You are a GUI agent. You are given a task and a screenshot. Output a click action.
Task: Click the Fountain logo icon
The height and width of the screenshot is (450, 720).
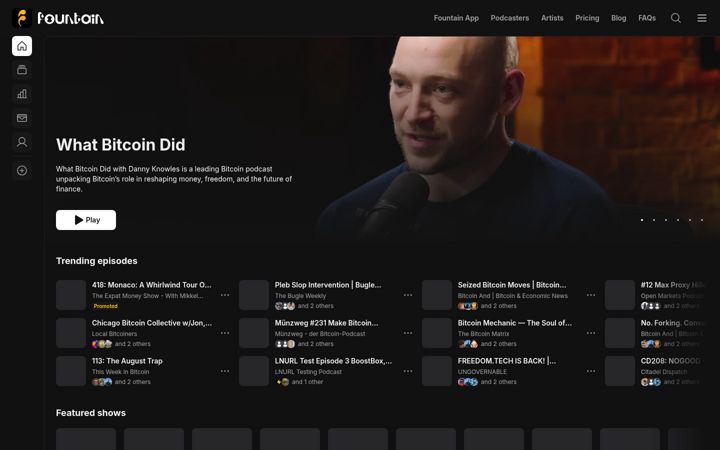22,18
